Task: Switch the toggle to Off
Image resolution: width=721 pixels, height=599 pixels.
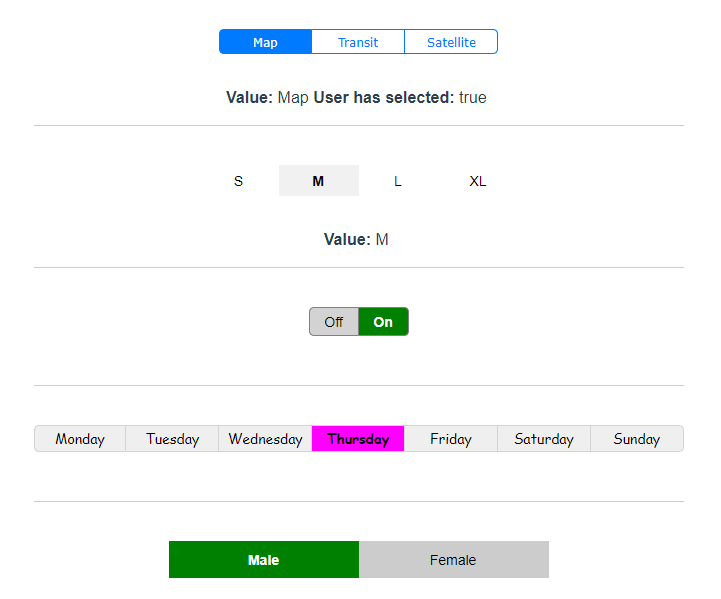Action: coord(334,322)
